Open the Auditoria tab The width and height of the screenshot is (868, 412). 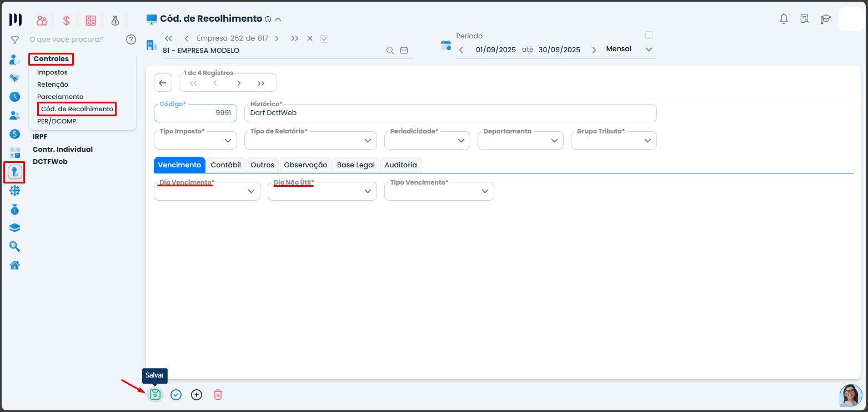pos(400,165)
